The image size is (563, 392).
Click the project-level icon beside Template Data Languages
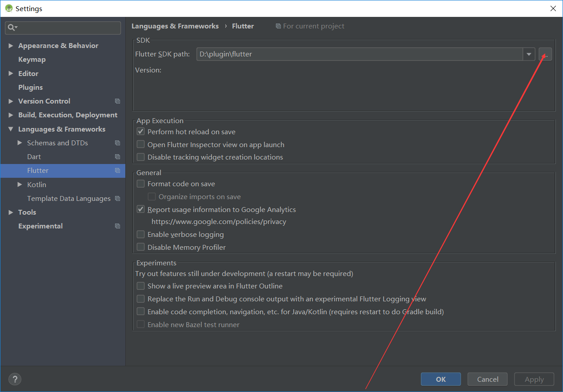click(x=117, y=199)
